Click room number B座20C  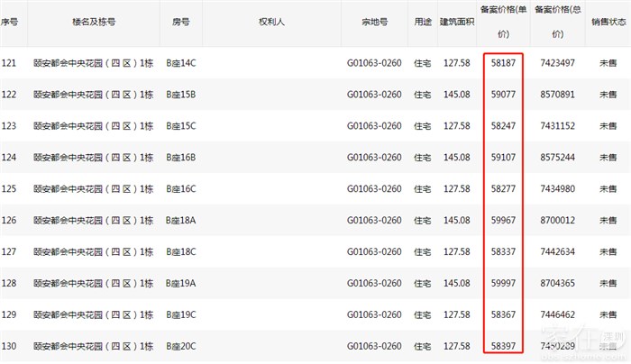[181, 346]
